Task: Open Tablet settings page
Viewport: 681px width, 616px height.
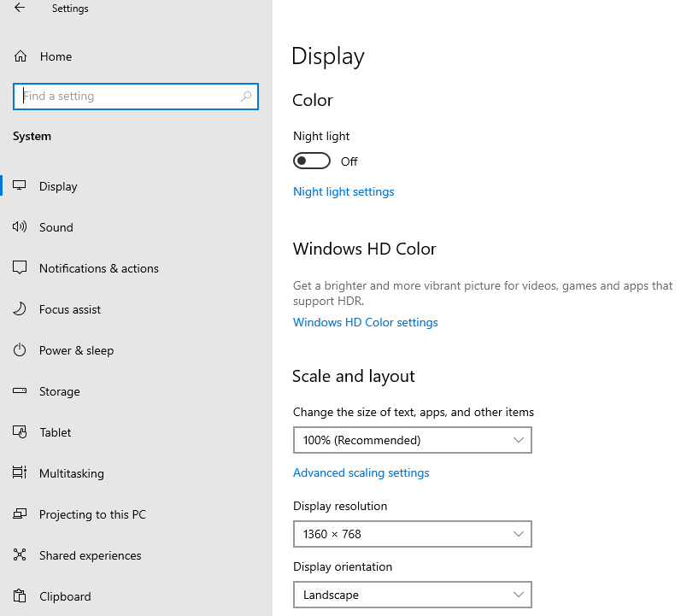Action: click(x=56, y=432)
